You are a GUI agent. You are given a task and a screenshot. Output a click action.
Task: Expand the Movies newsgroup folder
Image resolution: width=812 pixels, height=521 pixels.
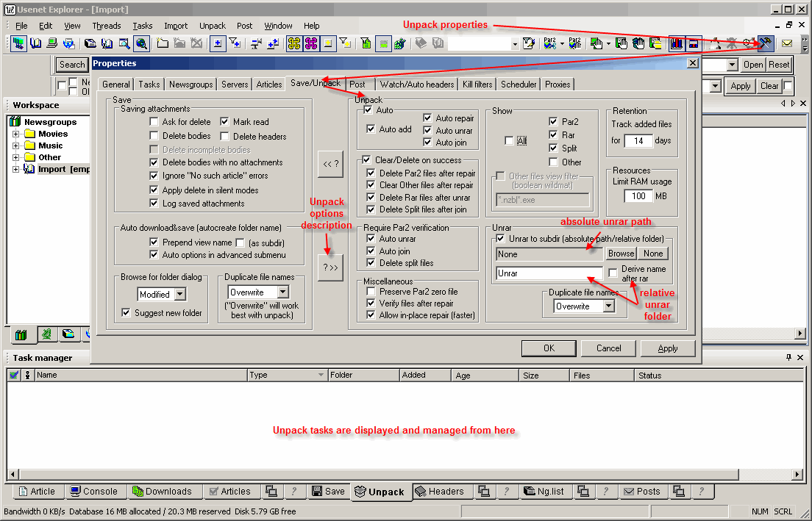pyautogui.click(x=16, y=134)
